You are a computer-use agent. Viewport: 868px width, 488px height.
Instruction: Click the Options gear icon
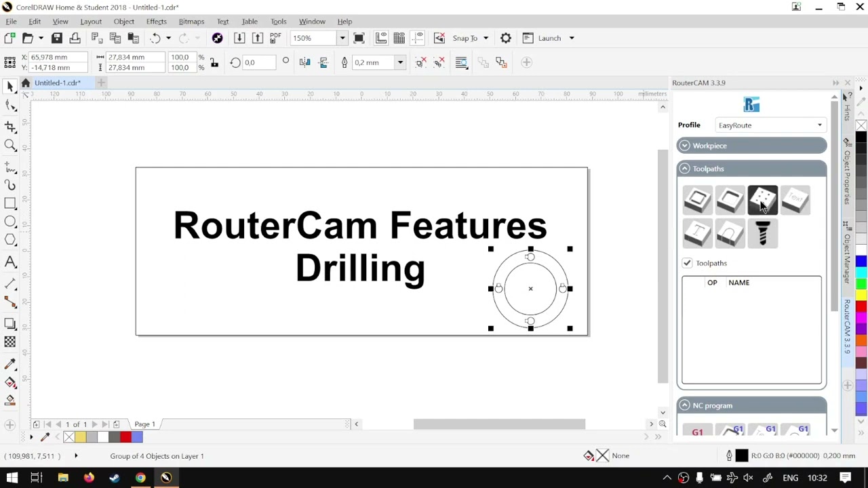click(505, 38)
